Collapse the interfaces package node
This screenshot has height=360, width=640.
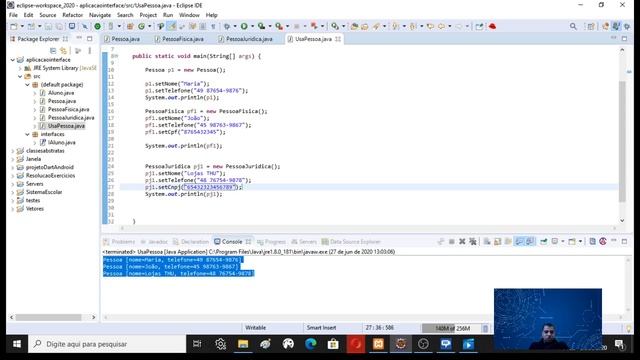coord(27,134)
